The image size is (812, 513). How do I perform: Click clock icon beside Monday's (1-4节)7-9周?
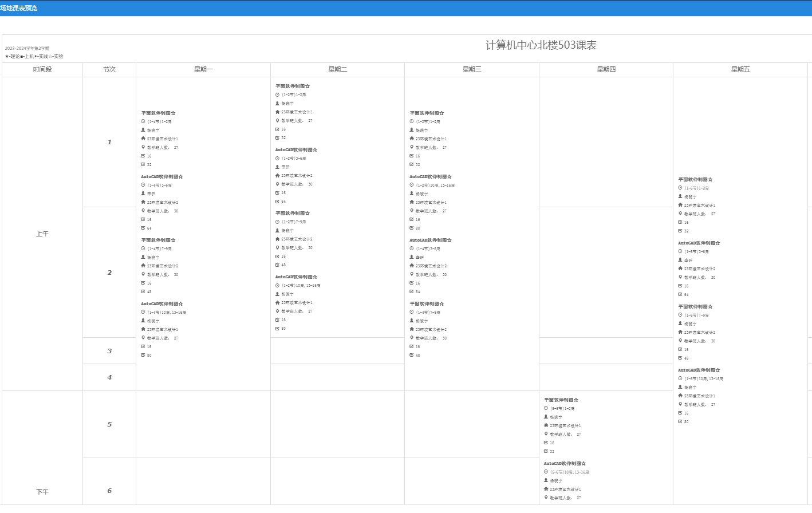(x=143, y=248)
